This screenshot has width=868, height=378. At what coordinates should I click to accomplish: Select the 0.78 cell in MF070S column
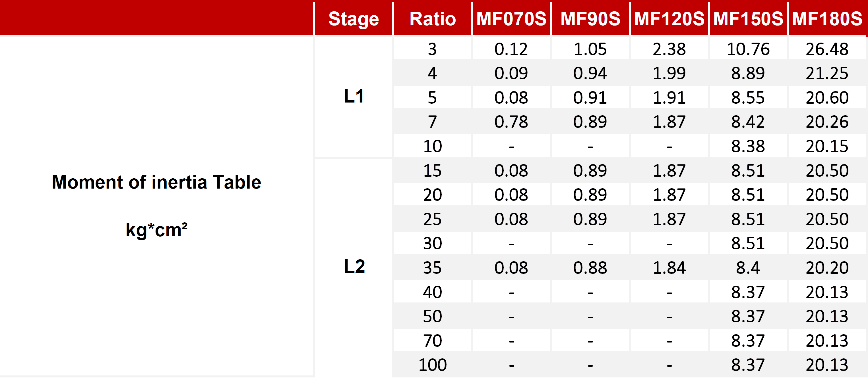coord(511,122)
